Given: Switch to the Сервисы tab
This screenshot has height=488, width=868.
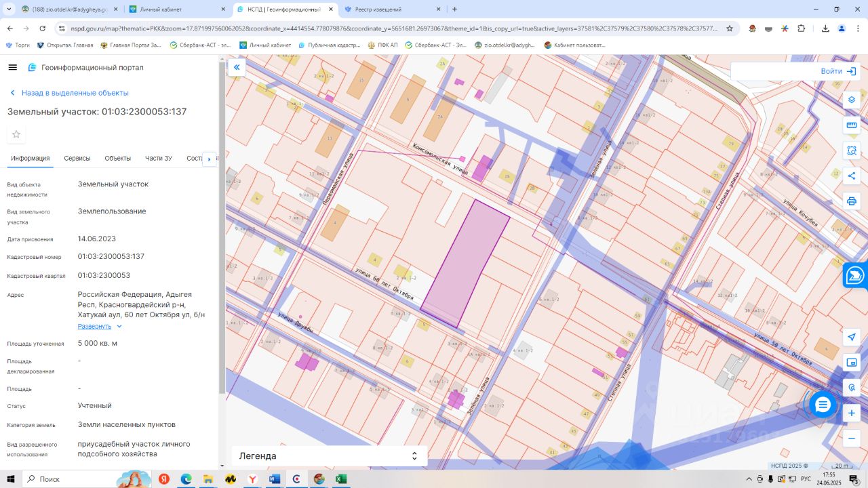Looking at the screenshot, I should 77,158.
